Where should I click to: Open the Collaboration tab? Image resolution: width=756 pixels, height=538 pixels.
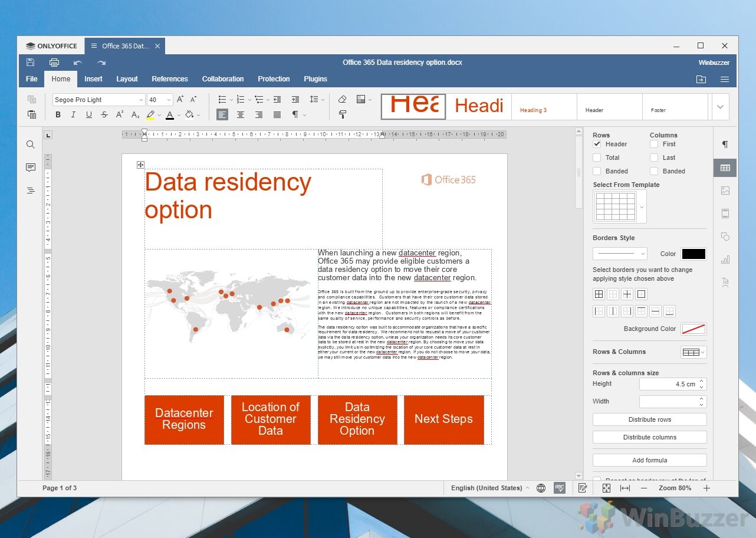222,78
